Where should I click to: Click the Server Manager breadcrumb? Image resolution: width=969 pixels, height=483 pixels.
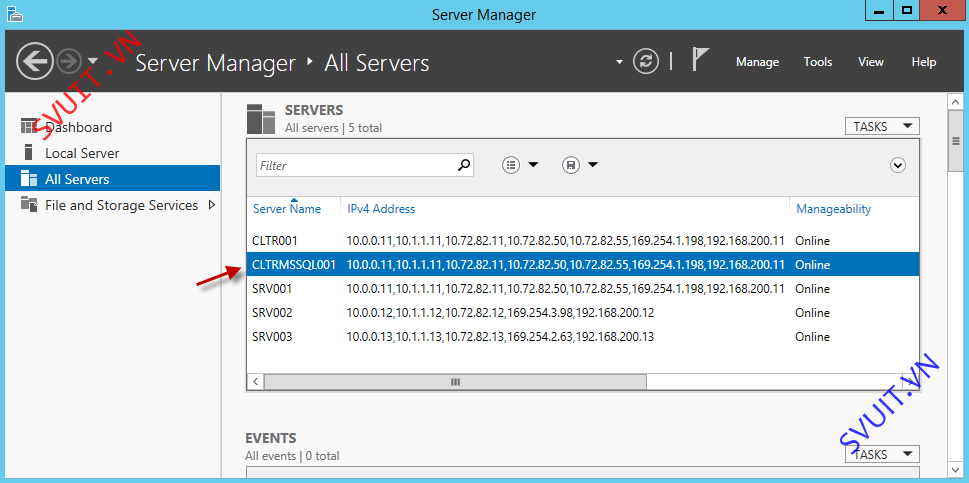[x=216, y=63]
